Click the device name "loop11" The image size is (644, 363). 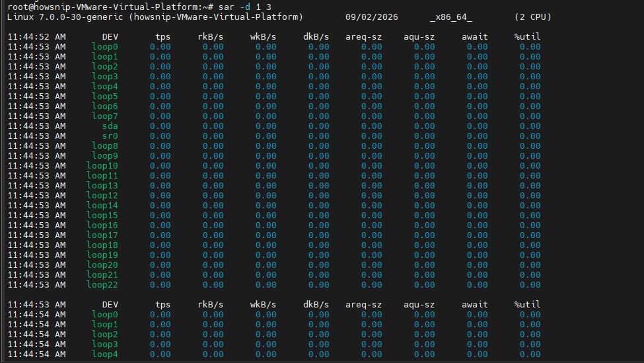pyautogui.click(x=102, y=175)
